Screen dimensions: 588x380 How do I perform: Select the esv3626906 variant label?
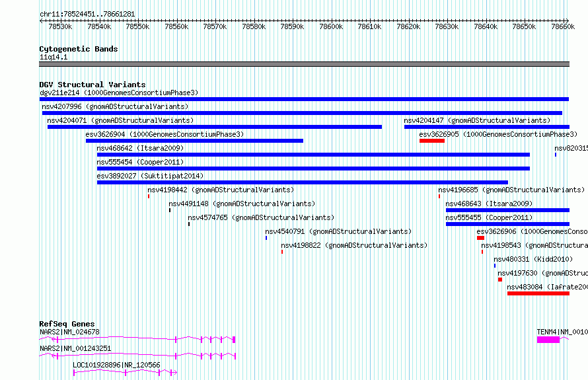pos(532,231)
